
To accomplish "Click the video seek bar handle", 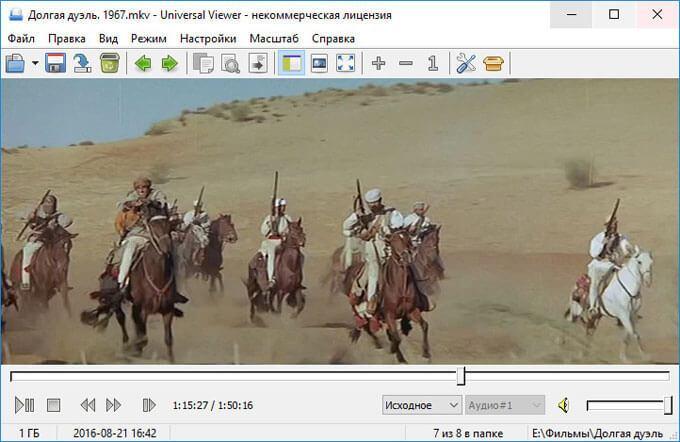I will (x=461, y=376).
